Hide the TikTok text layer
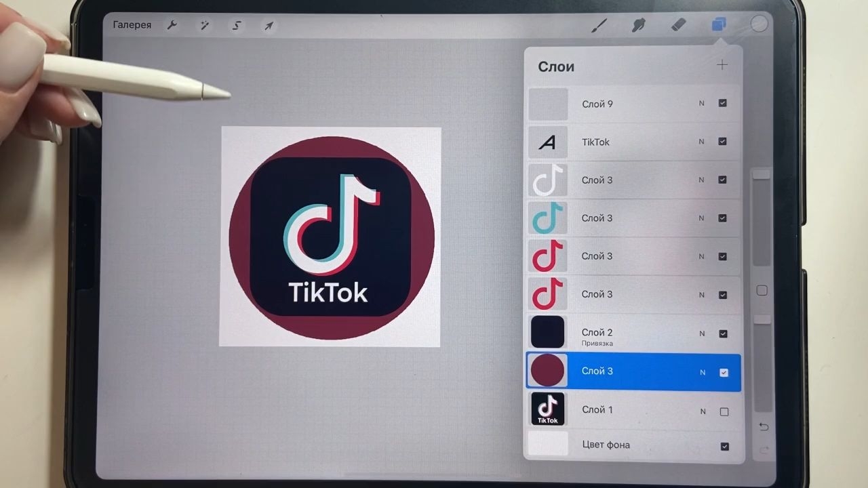This screenshot has width=868, height=488. 722,142
